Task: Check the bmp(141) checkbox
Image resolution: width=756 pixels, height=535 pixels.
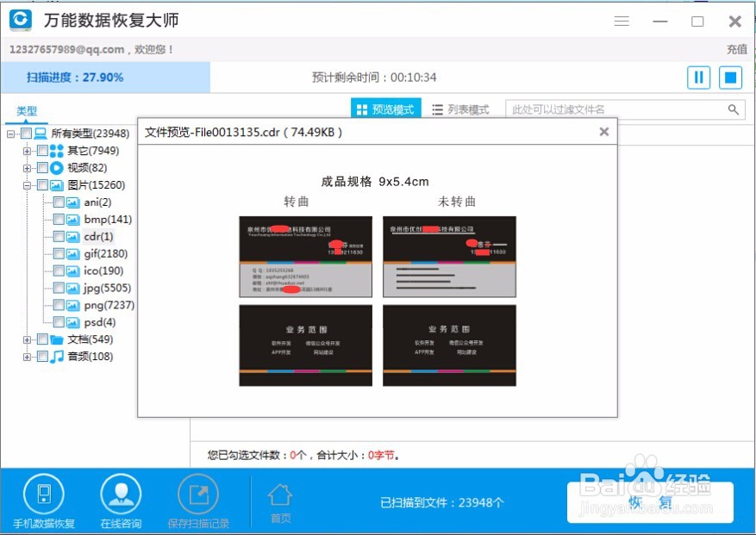Action: pos(59,220)
